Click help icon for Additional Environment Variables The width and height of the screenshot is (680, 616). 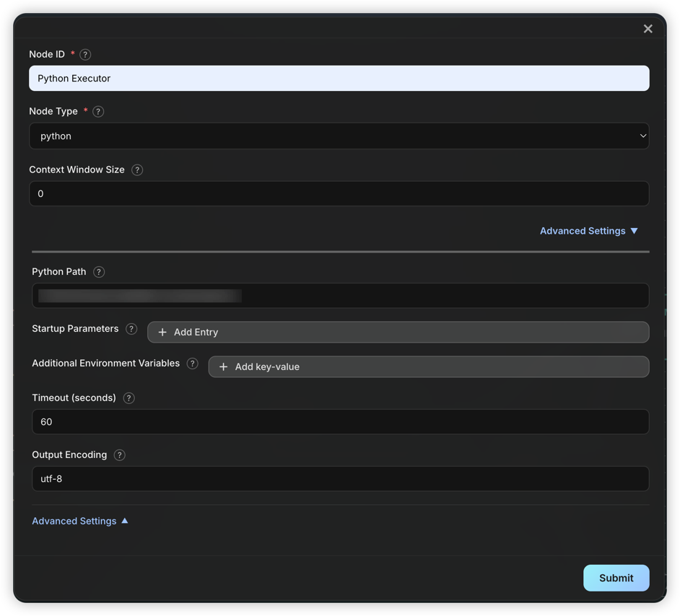[x=192, y=364]
